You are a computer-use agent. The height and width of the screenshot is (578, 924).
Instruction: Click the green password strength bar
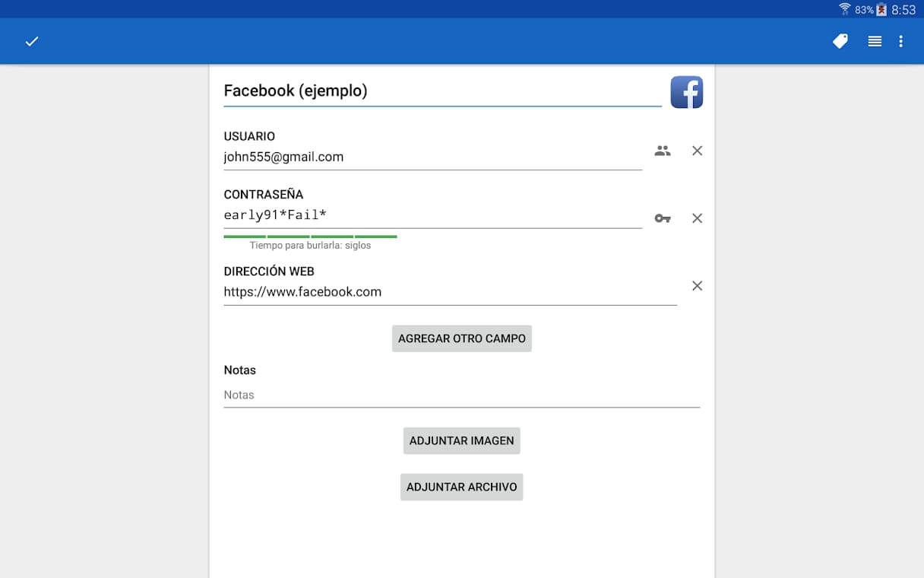[x=310, y=237]
